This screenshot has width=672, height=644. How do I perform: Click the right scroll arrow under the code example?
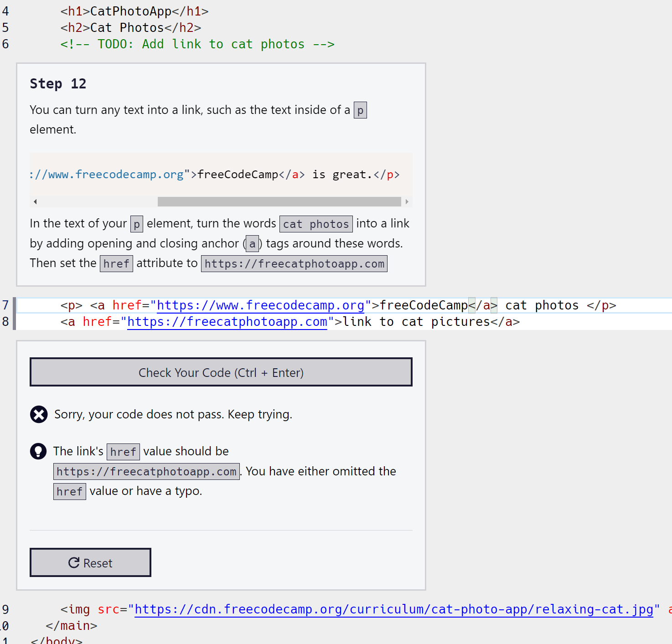[407, 201]
